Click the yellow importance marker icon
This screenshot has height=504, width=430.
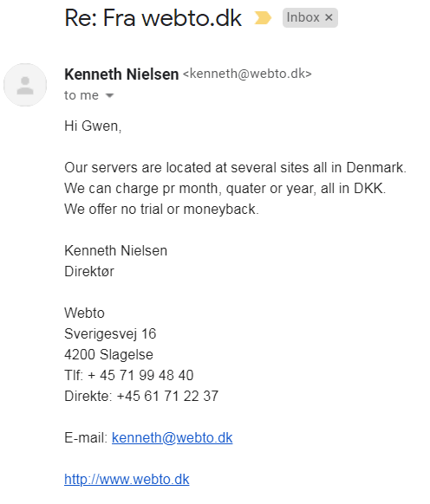[x=263, y=17]
